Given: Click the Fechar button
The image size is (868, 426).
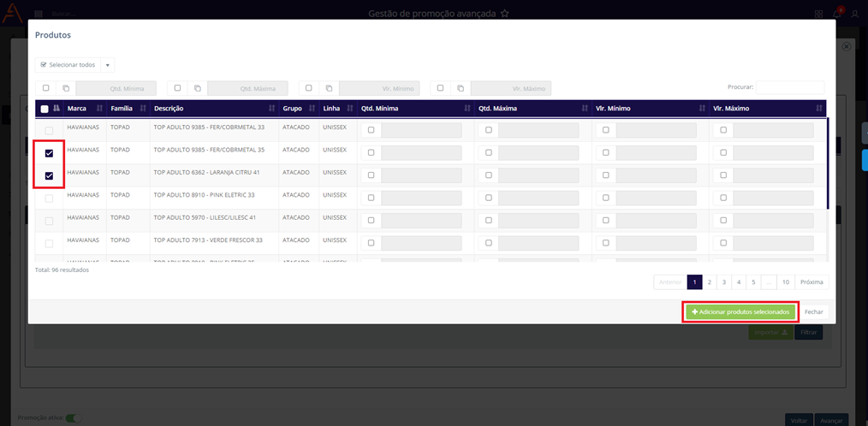Looking at the screenshot, I should (813, 312).
